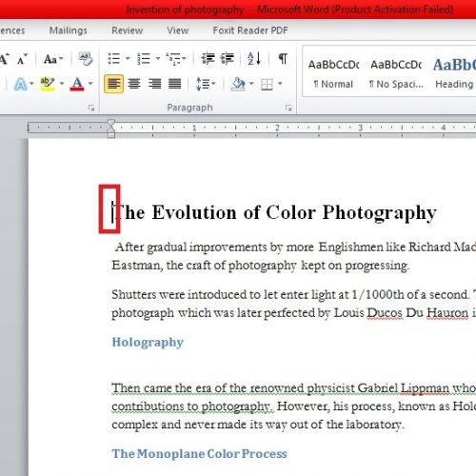
Task: Click the Borders icon
Action: pyautogui.click(x=267, y=84)
